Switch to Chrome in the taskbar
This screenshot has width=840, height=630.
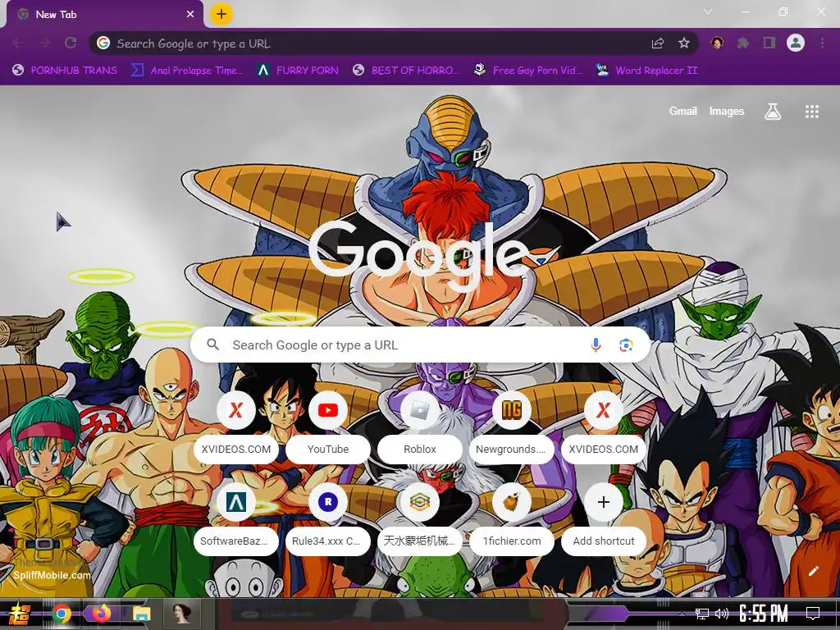(x=62, y=614)
